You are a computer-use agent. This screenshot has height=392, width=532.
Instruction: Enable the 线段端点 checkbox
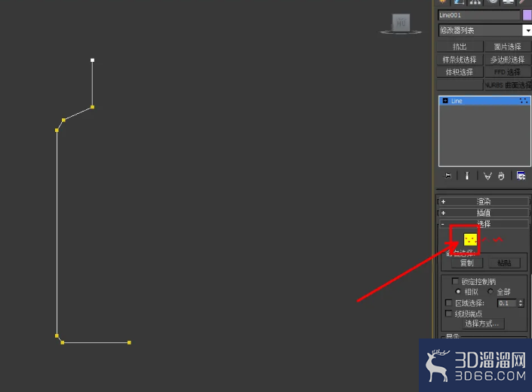coord(448,314)
